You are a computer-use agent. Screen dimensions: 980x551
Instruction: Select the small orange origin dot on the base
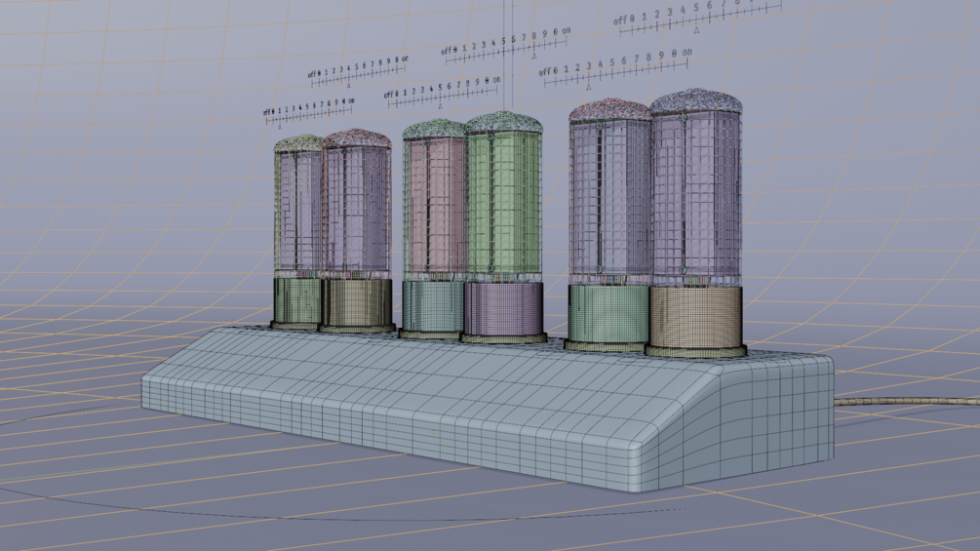pos(433,432)
